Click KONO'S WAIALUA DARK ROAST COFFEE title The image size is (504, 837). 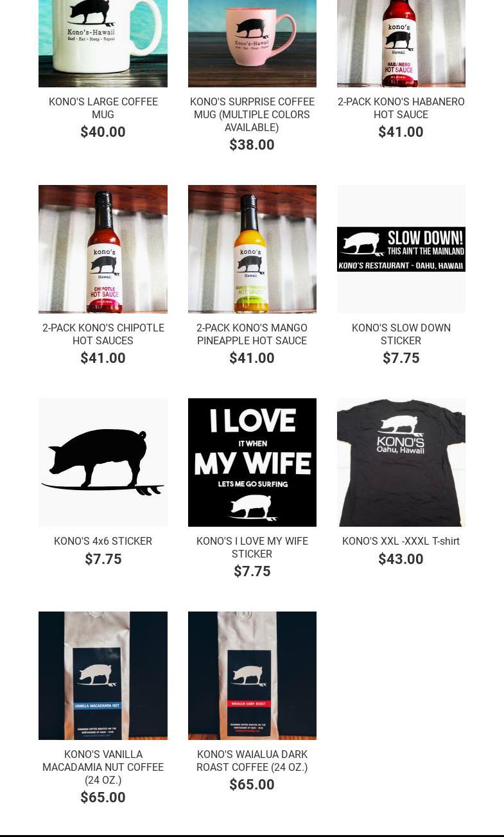tap(252, 761)
